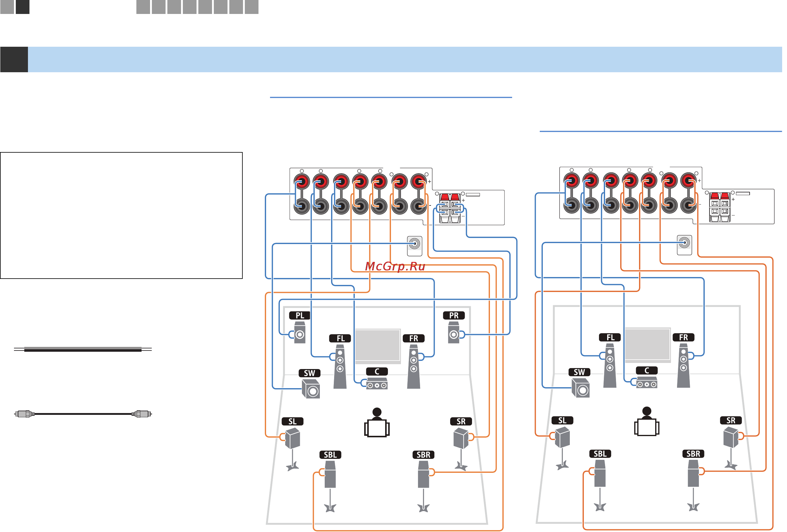Click the extra speaker terminals wired with blue cables
787x532 pixels.
coord(450,208)
